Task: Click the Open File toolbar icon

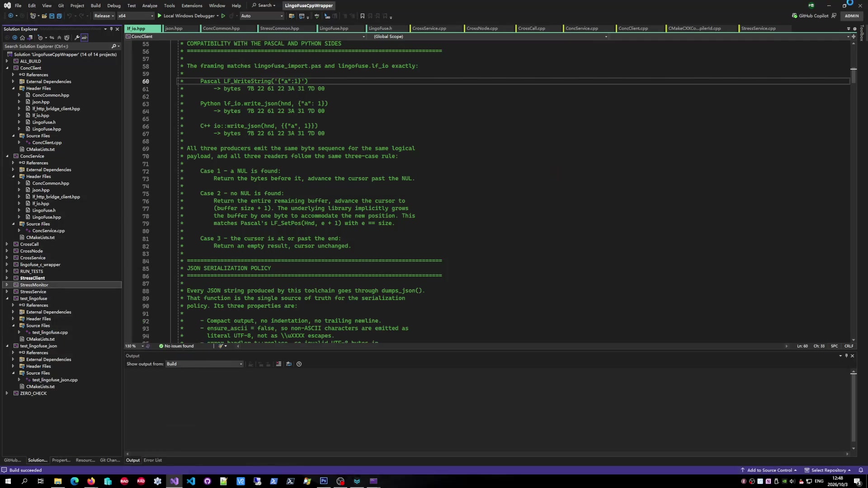Action: [44, 16]
